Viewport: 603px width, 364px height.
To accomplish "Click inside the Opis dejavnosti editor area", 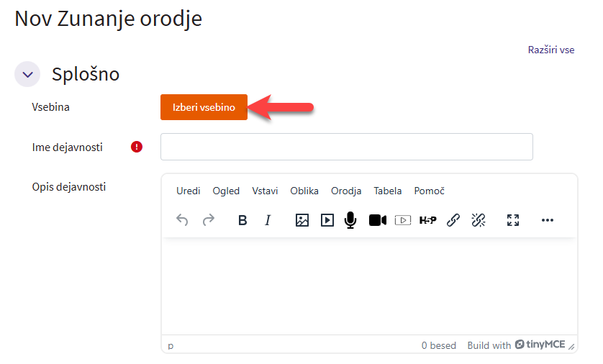I will tap(369, 286).
